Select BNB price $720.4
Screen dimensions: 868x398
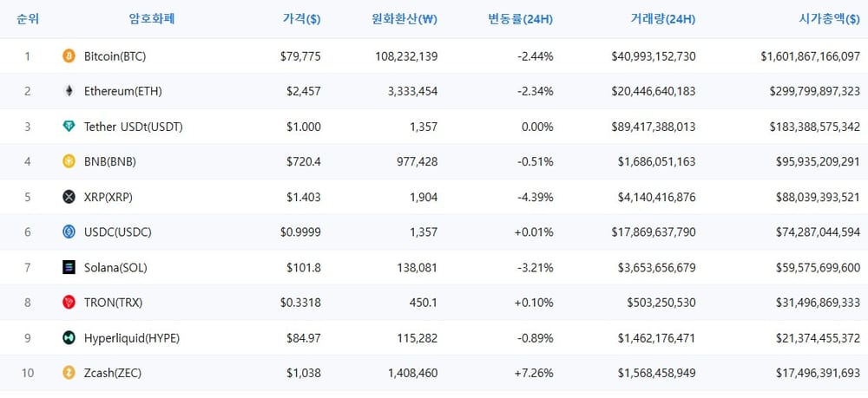coord(303,162)
